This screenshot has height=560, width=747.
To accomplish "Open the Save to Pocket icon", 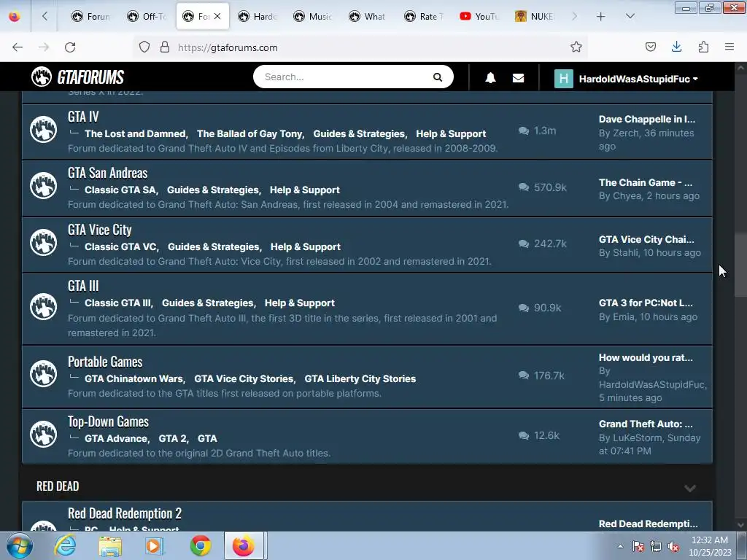I will pos(650,47).
